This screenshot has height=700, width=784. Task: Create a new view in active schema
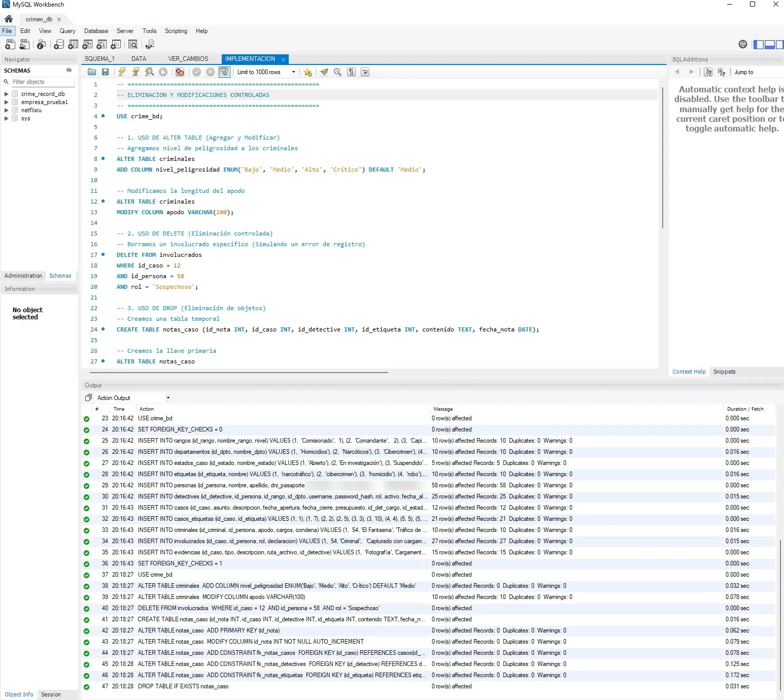tap(87, 45)
